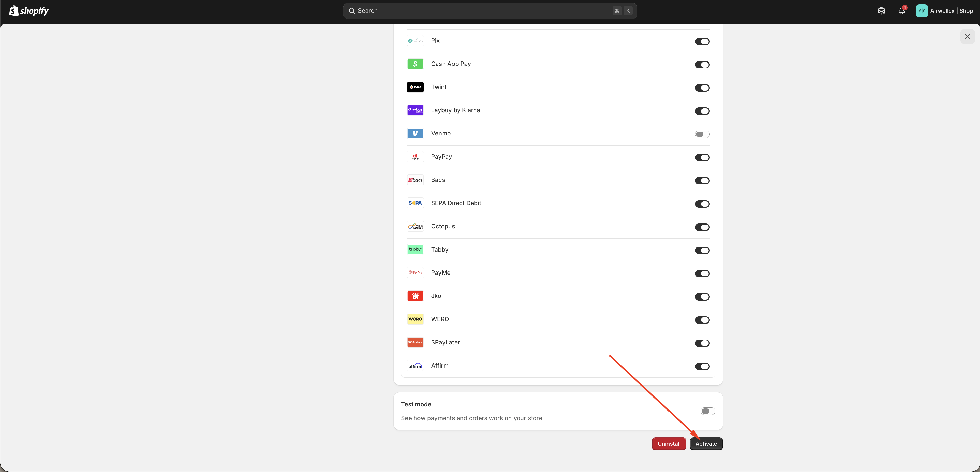Click the Shopify logo
Image resolution: width=980 pixels, height=472 pixels.
(29, 11)
